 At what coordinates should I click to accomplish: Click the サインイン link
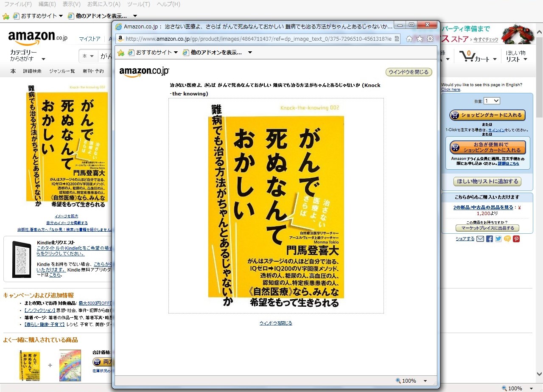click(496, 130)
